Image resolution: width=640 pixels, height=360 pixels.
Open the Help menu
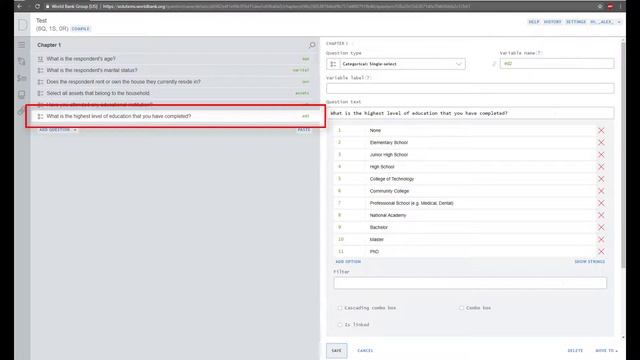[x=534, y=22]
